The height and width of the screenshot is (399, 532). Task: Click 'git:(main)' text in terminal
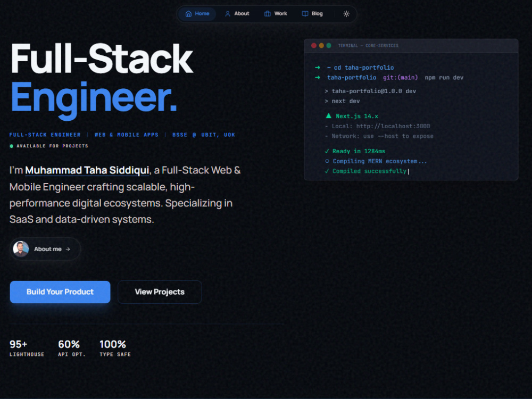point(401,78)
